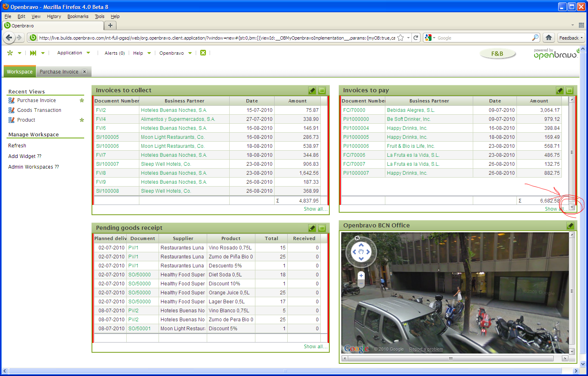This screenshot has width=588, height=376.
Task: Maximize the Invoices to pay widget
Action: tap(570, 91)
